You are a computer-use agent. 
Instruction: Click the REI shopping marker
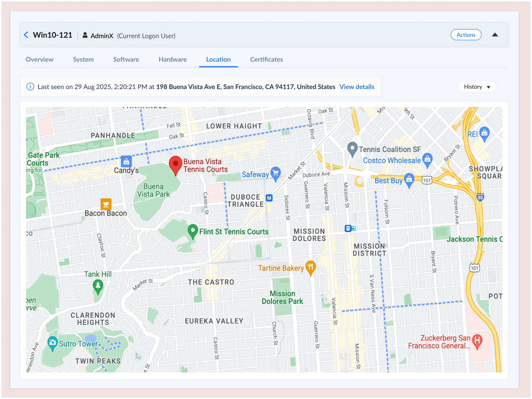point(484,133)
